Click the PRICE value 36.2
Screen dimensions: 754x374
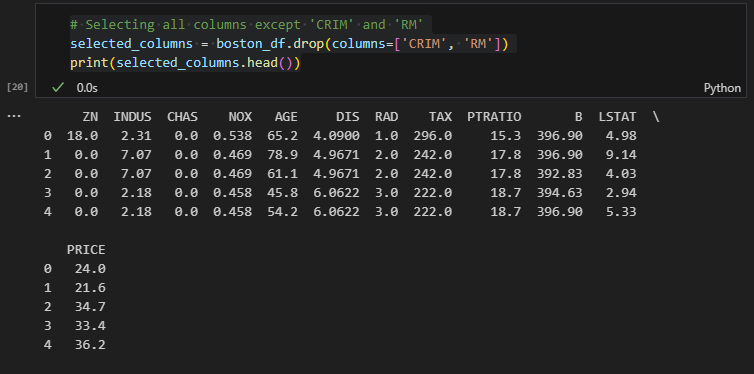click(90, 345)
